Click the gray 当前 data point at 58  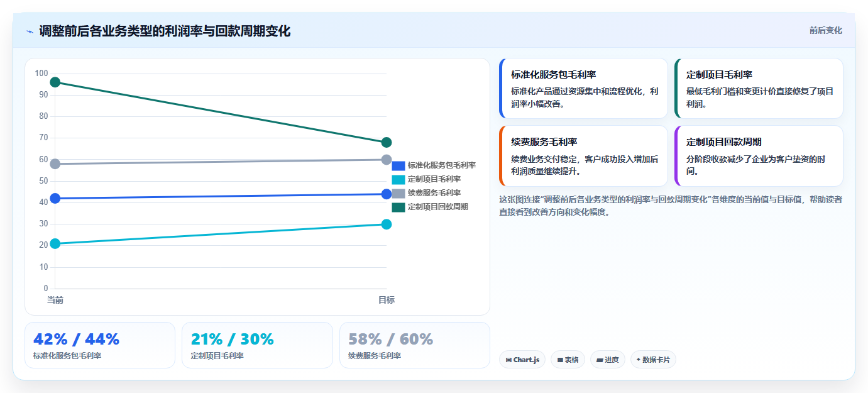pyautogui.click(x=55, y=164)
